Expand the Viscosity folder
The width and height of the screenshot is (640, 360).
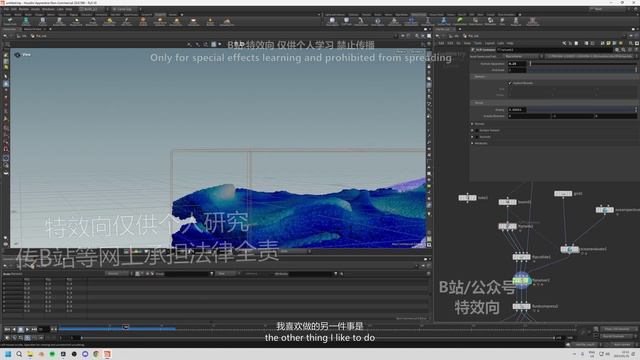pos(473,137)
